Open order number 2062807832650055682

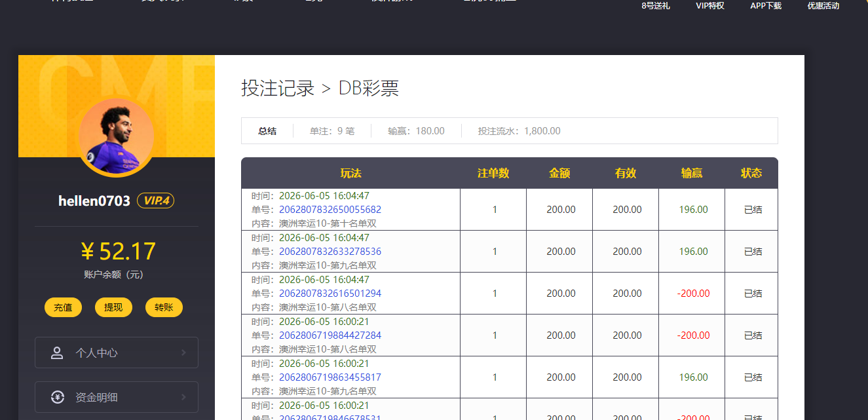(330, 210)
